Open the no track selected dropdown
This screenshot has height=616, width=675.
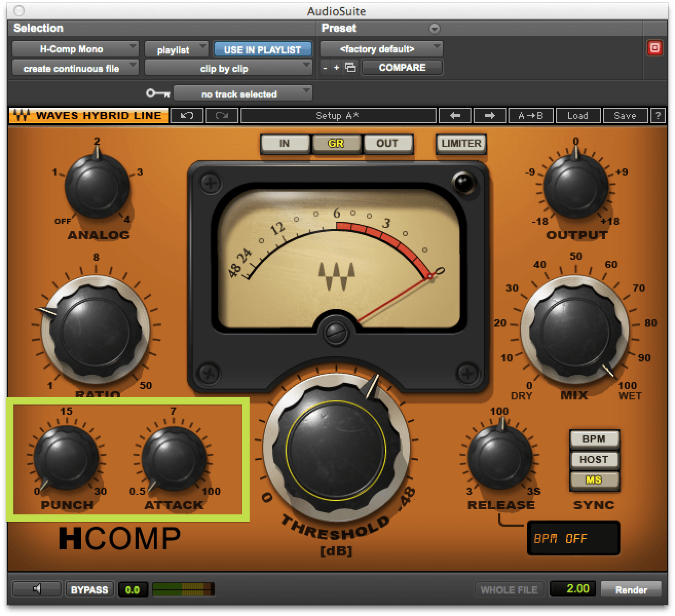[x=243, y=94]
